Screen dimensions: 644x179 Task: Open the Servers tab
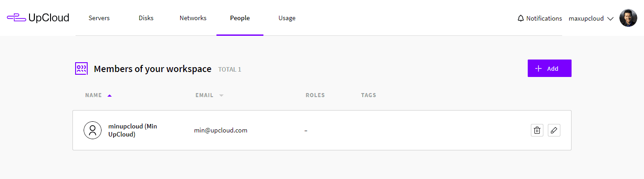(x=99, y=18)
